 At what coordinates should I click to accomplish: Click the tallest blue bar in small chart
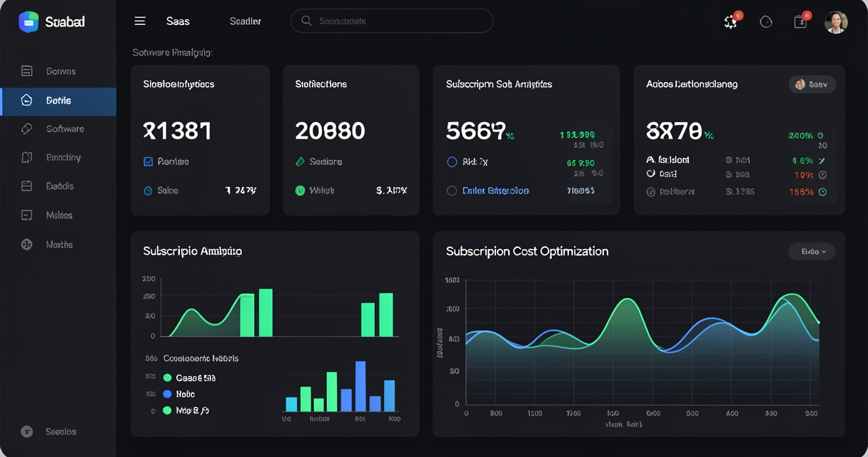(360, 386)
